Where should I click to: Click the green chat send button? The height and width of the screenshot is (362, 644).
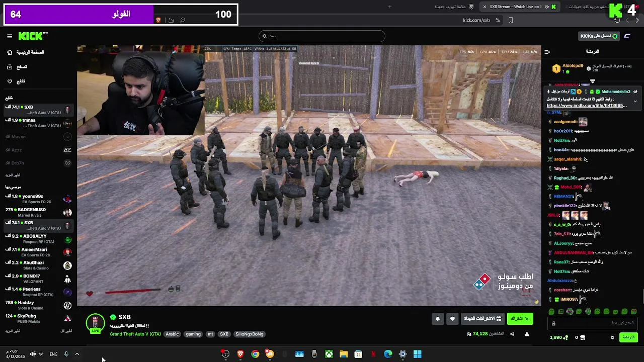click(x=629, y=337)
